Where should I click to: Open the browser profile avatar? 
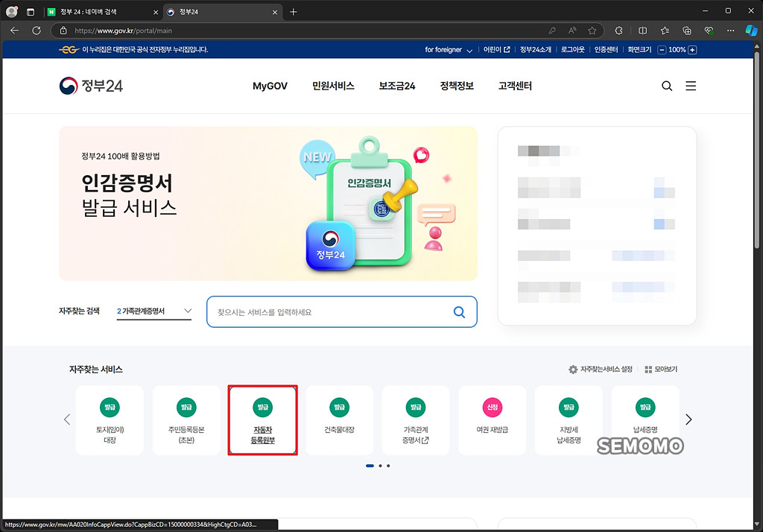12,12
